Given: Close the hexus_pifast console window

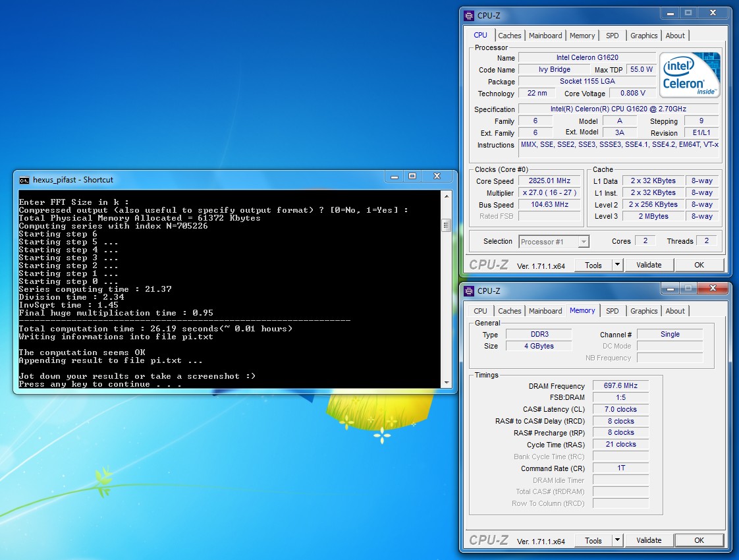Looking at the screenshot, I should (437, 177).
